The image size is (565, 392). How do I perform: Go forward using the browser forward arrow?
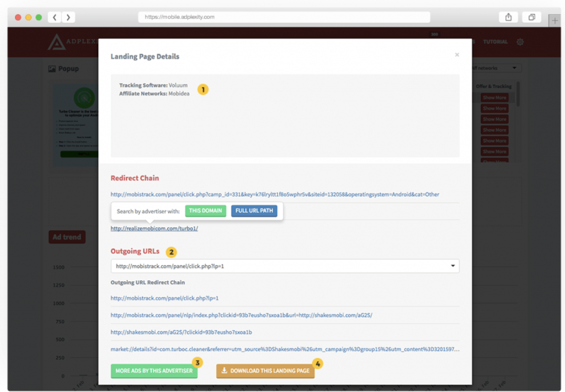68,17
